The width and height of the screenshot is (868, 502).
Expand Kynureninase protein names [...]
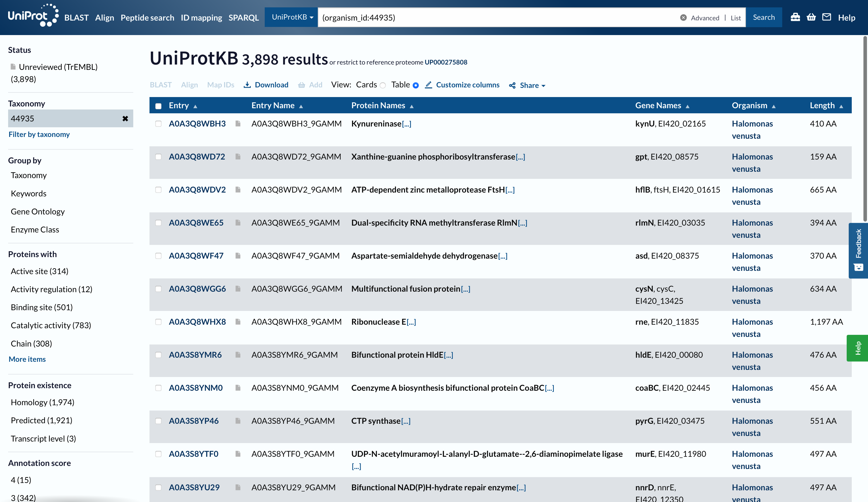407,123
